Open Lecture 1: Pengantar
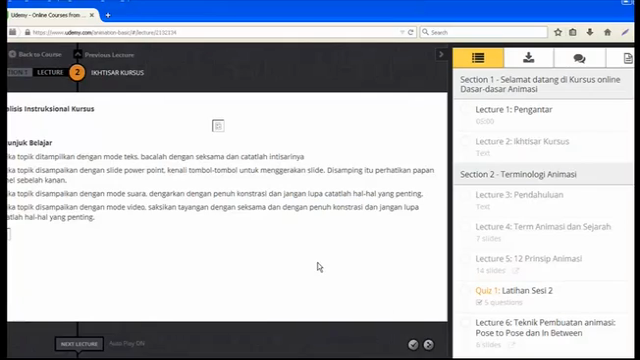 coord(514,109)
